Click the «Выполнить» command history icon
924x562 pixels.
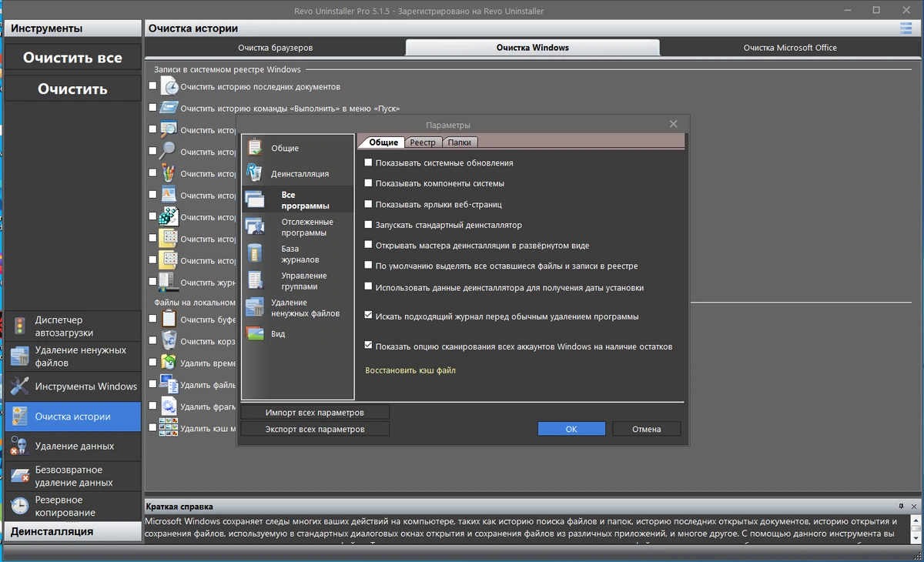click(x=169, y=109)
